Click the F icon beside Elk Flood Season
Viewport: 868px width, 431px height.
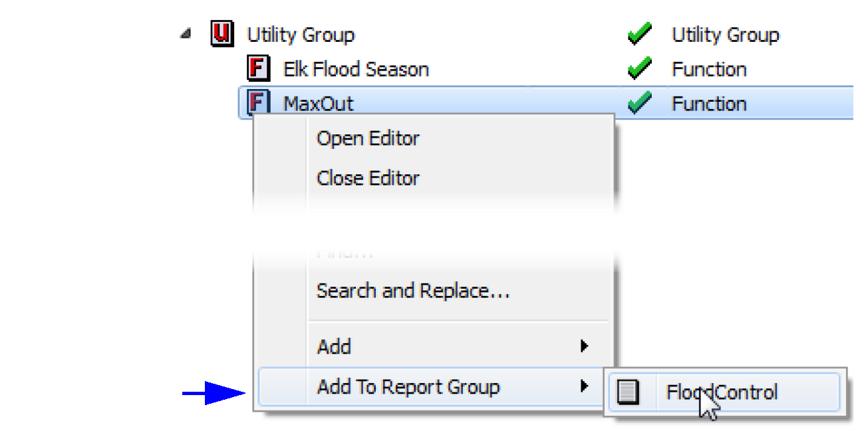pyautogui.click(x=258, y=69)
